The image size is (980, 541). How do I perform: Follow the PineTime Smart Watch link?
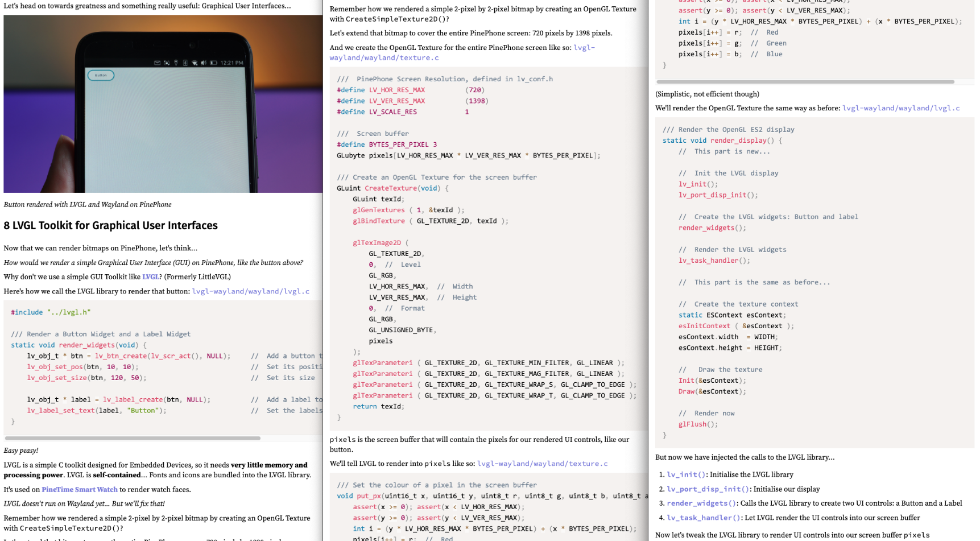point(80,490)
